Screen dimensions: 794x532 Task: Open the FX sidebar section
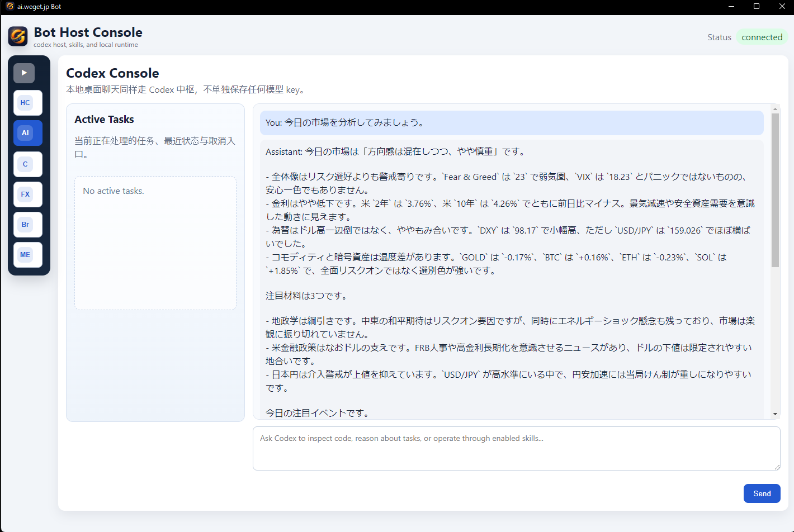click(28, 194)
